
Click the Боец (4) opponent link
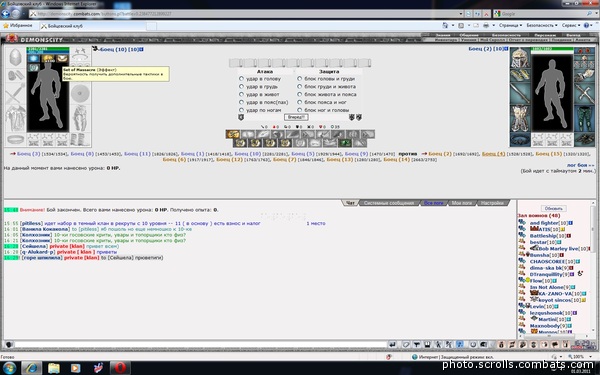[493, 153]
